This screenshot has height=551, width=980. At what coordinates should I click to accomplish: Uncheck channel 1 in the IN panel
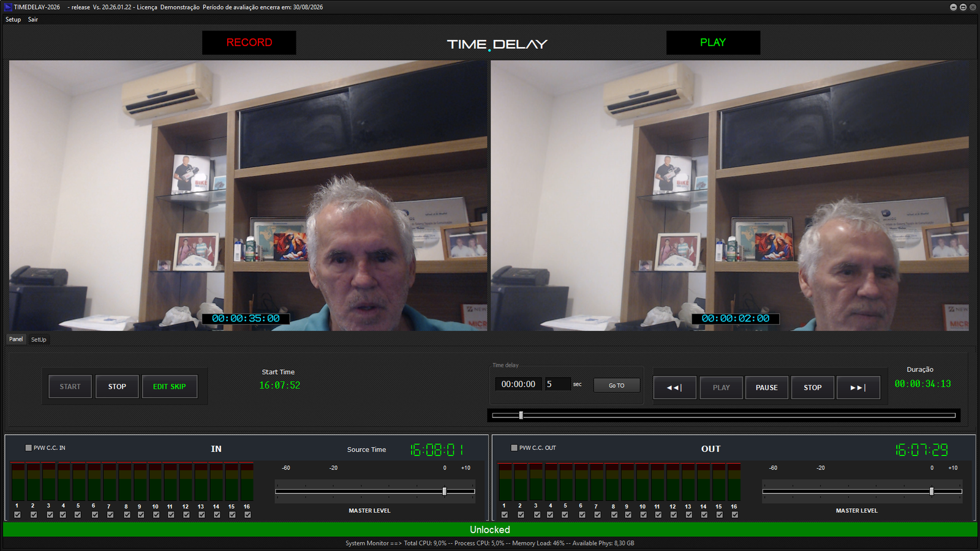coord(17,515)
